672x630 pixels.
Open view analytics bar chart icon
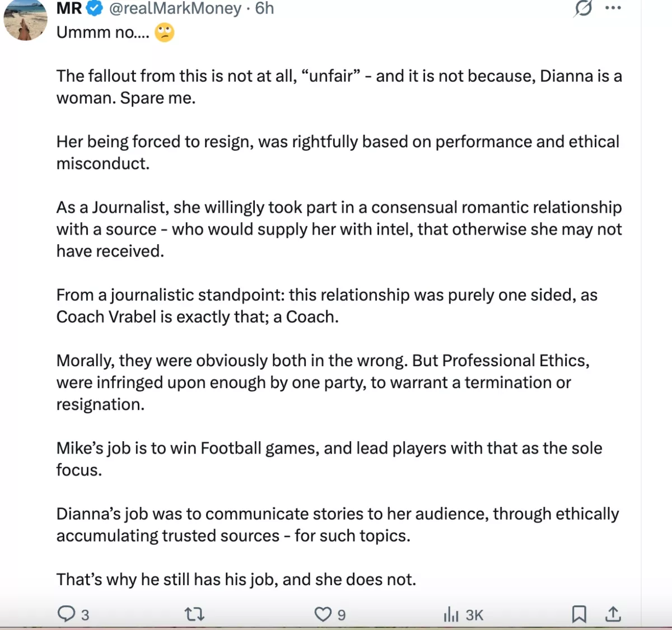point(451,615)
